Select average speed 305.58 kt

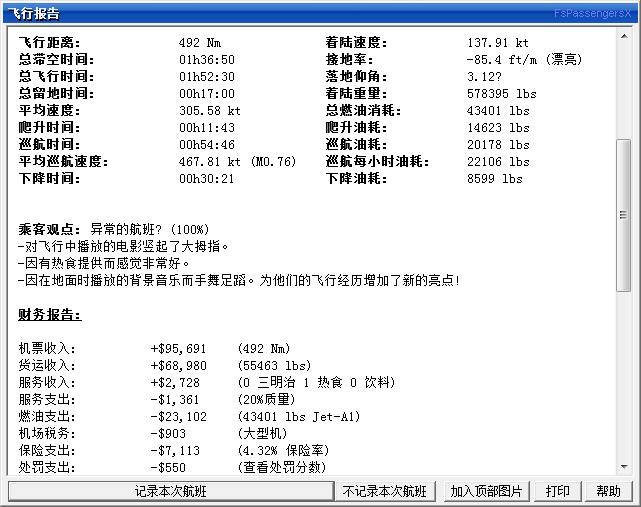click(210, 111)
